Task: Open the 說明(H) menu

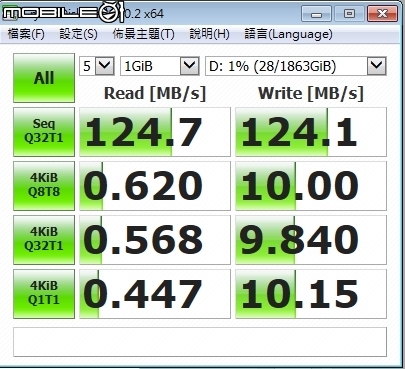Action: pyautogui.click(x=209, y=34)
